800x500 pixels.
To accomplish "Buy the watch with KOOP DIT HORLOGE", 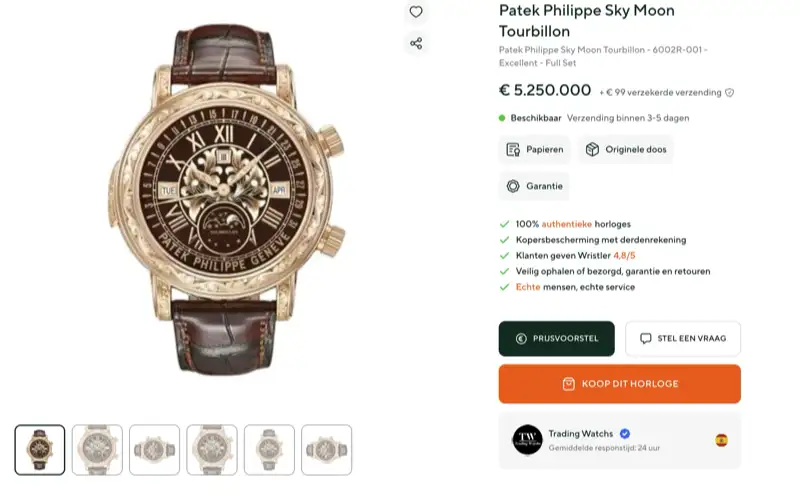I will pos(620,384).
